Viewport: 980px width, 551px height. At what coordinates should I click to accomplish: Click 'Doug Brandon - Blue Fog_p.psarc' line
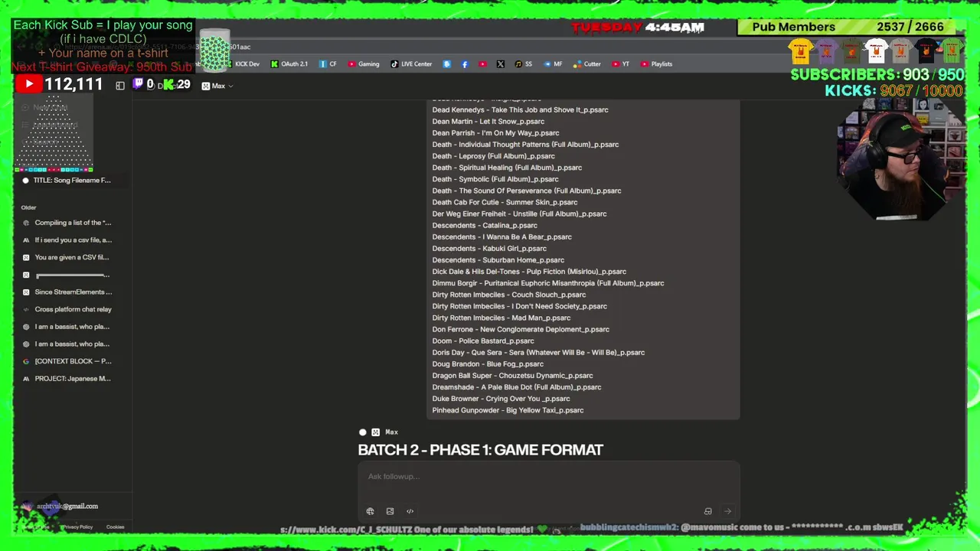[x=487, y=364]
